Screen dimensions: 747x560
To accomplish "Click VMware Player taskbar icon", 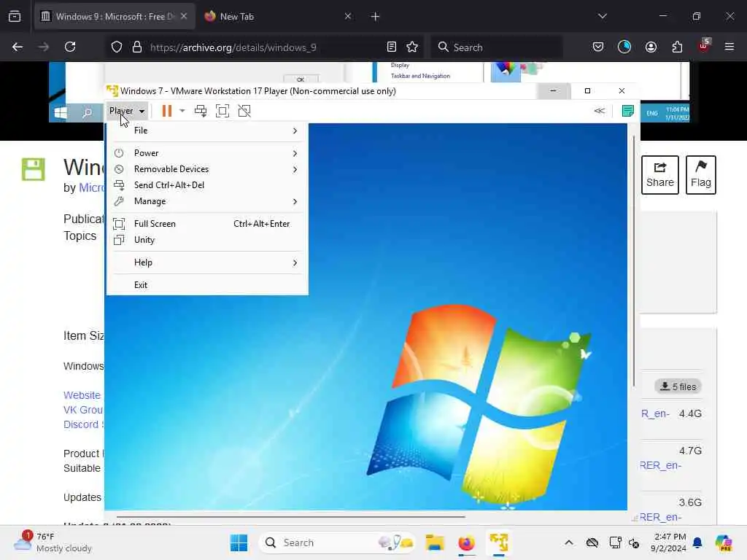I will coord(499,542).
